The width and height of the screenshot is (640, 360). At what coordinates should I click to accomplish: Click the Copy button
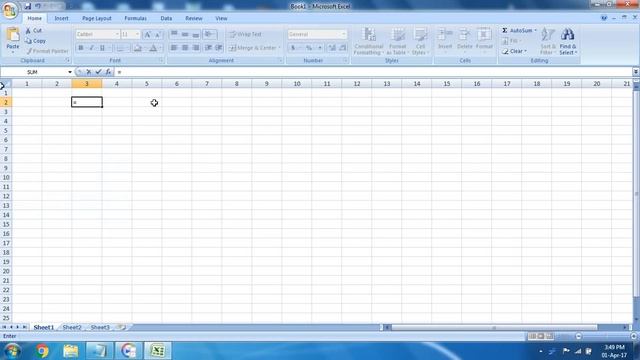tap(35, 41)
